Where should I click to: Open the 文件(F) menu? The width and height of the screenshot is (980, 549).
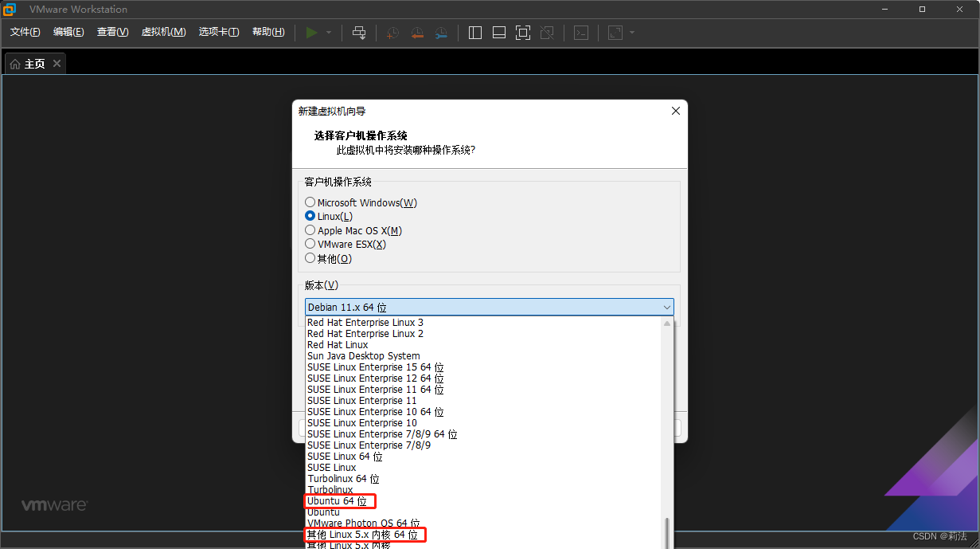25,32
